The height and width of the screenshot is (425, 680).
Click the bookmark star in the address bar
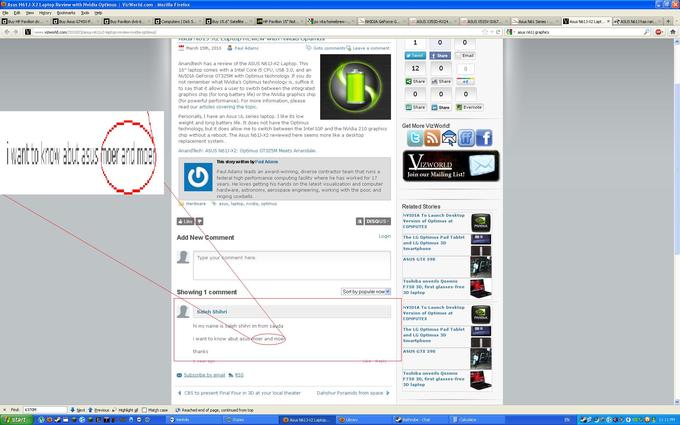tap(485, 32)
